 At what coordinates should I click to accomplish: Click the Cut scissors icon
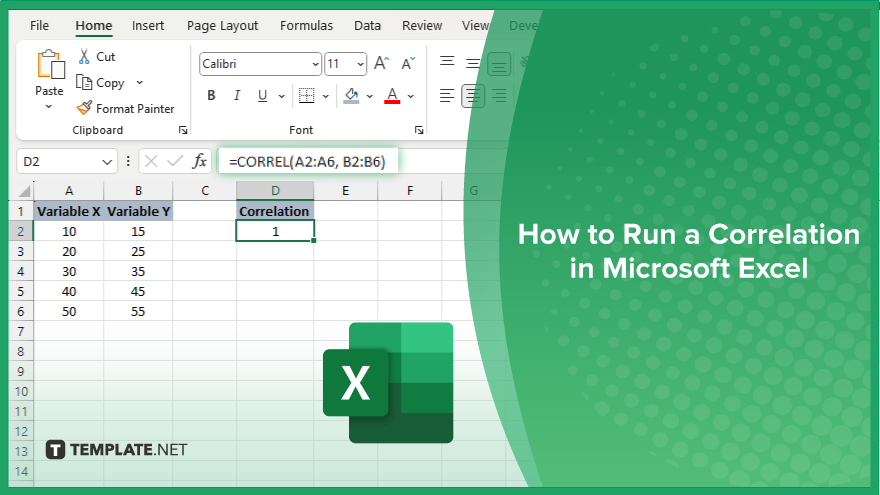click(x=84, y=56)
